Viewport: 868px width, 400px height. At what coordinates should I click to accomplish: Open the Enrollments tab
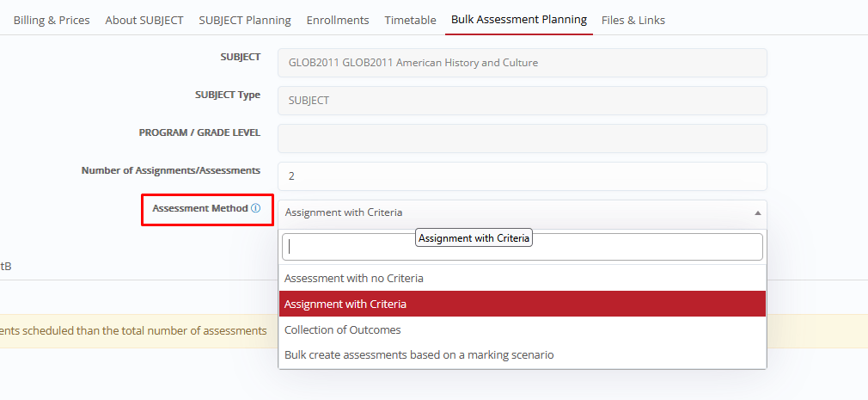point(338,20)
